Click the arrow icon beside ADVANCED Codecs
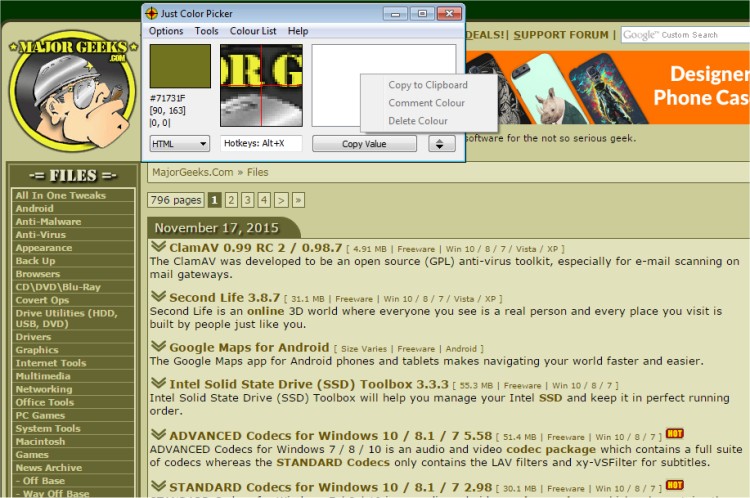 click(x=158, y=435)
